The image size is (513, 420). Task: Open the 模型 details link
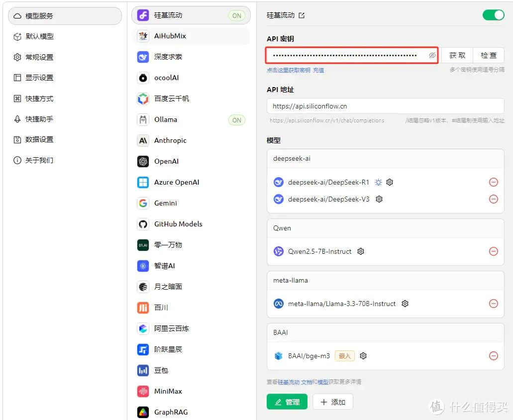(x=323, y=382)
